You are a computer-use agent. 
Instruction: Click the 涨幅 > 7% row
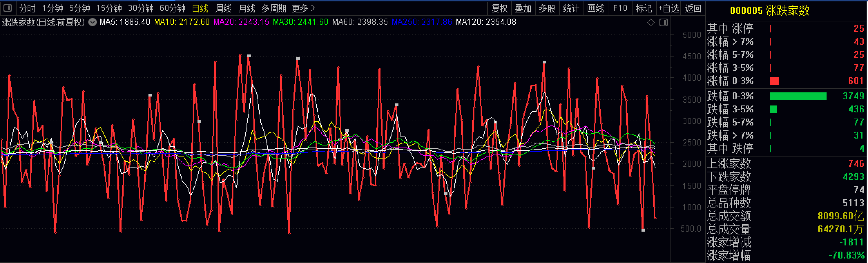pyautogui.click(x=787, y=42)
